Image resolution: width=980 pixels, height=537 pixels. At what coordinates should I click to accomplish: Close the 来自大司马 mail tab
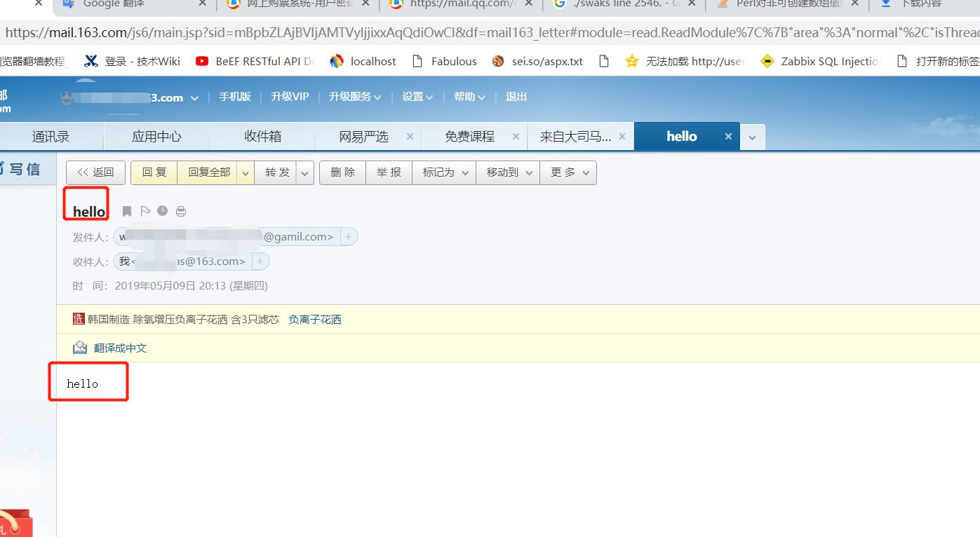(x=622, y=137)
